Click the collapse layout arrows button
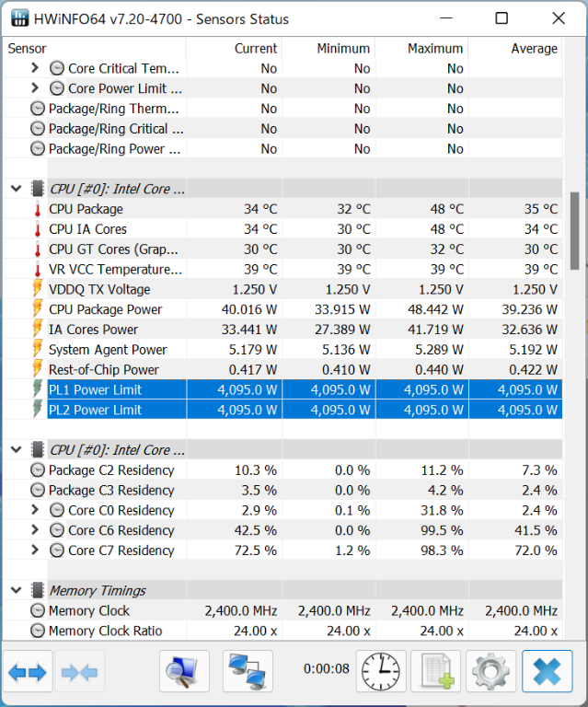The height and width of the screenshot is (707, 588). pyautogui.click(x=79, y=672)
